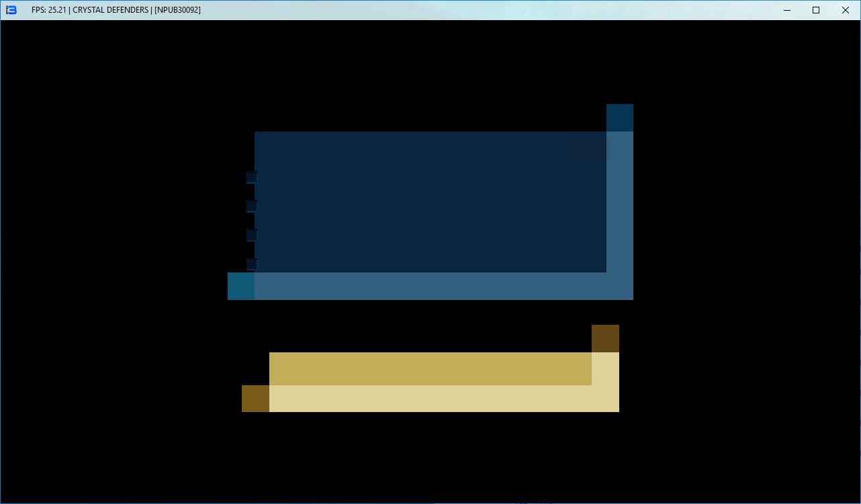Maximize the CRYSTAL DEFENDERS window
The width and height of the screenshot is (861, 504).
(816, 10)
